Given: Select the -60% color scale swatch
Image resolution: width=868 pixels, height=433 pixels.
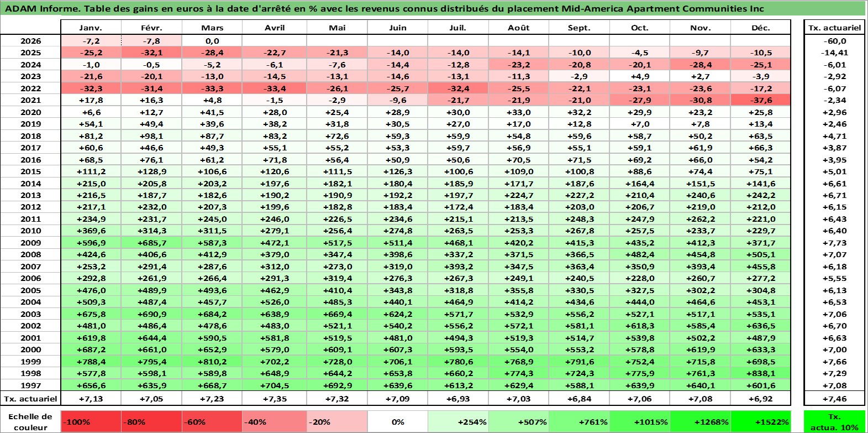Looking at the screenshot, I should point(212,421).
